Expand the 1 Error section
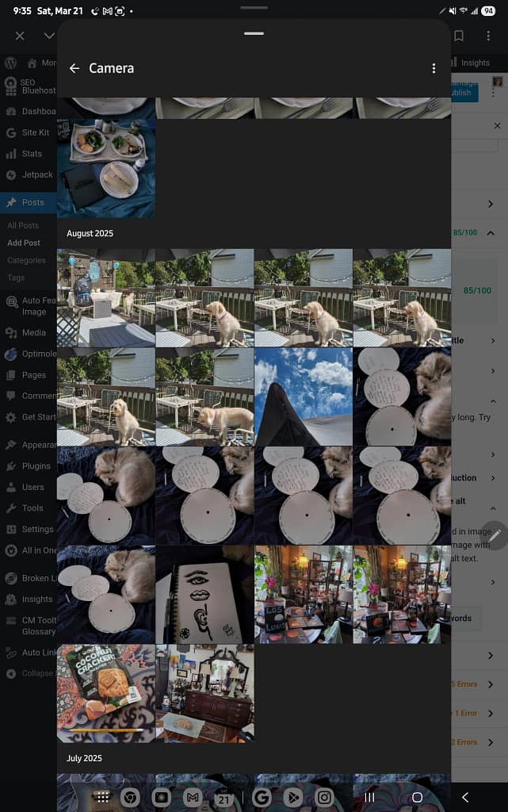This screenshot has width=508, height=812. 491,713
